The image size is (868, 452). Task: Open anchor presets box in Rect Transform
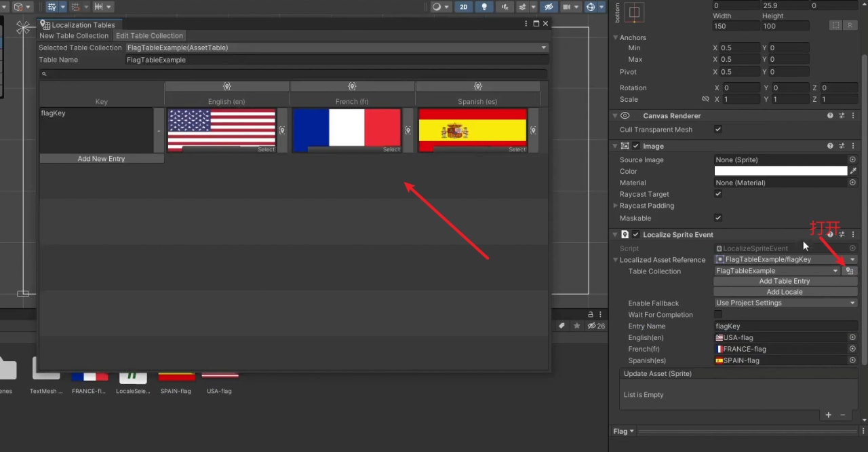tap(634, 12)
